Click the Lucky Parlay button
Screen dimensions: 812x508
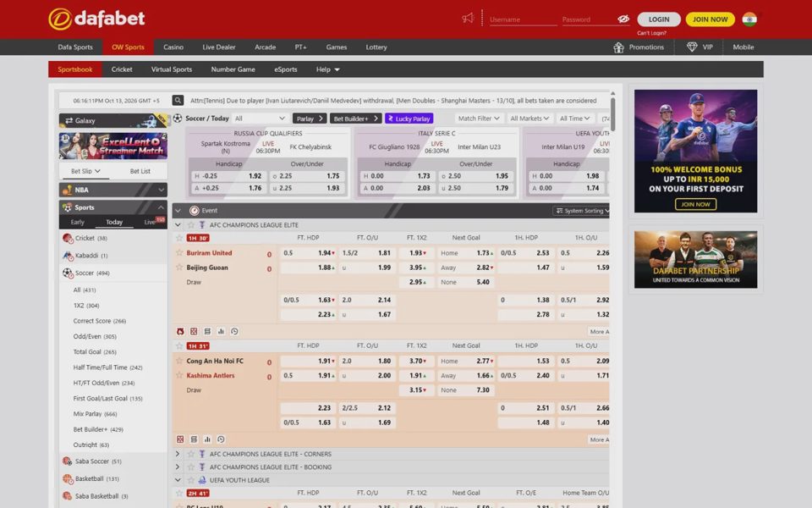[409, 119]
